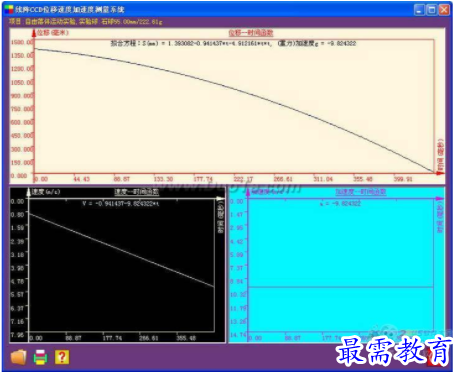Click the 222.17 time tick label
The width and height of the screenshot is (460, 382).
[243, 179]
